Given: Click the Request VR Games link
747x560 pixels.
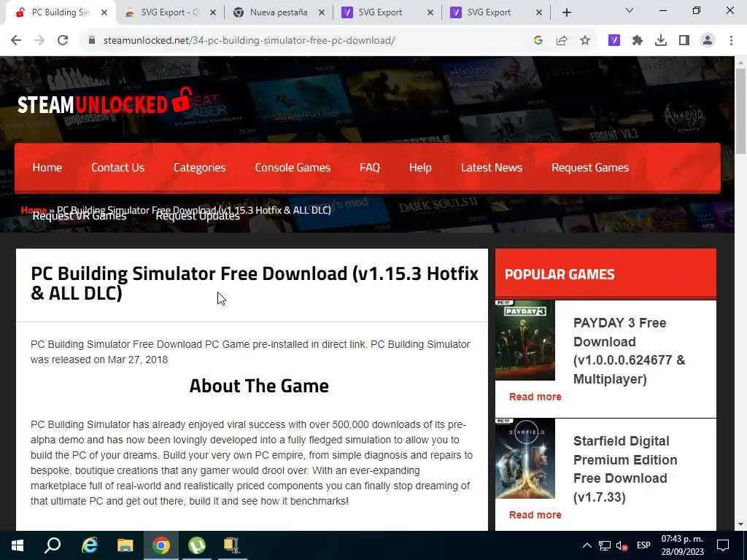Looking at the screenshot, I should [x=79, y=217].
